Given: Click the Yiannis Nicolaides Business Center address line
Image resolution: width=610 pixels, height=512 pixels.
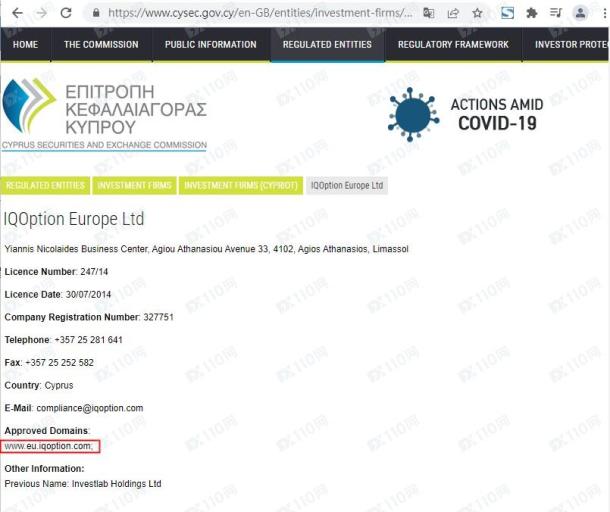Looking at the screenshot, I should (x=207, y=249).
